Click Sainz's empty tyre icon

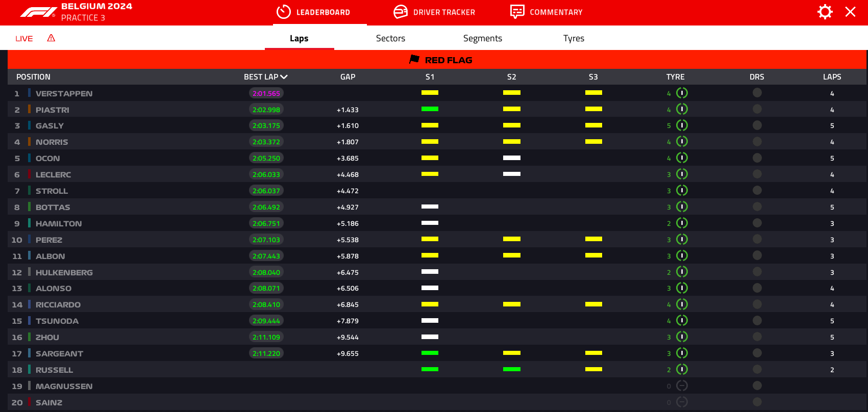point(682,402)
